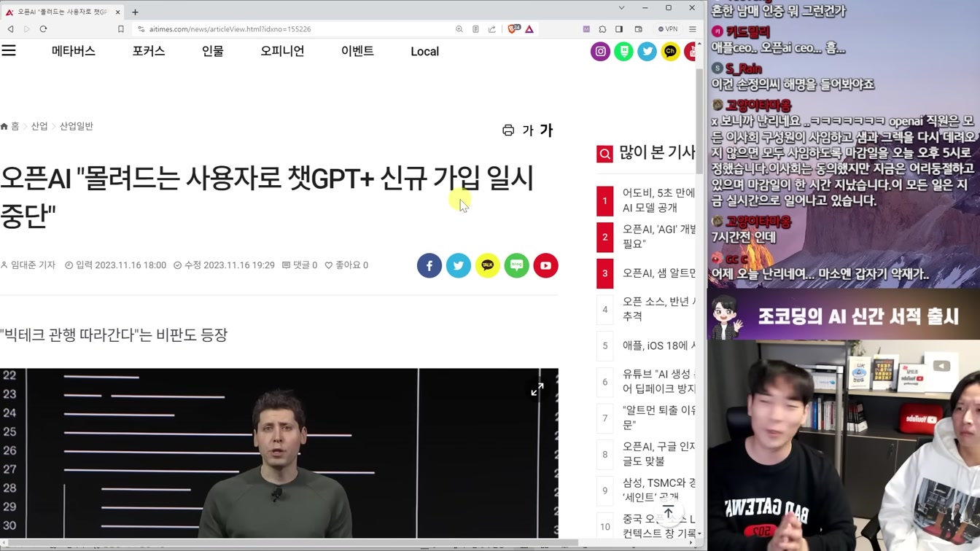Screen dimensions: 980x551
Task: Open reader mode icon in address bar
Action: pos(475,29)
